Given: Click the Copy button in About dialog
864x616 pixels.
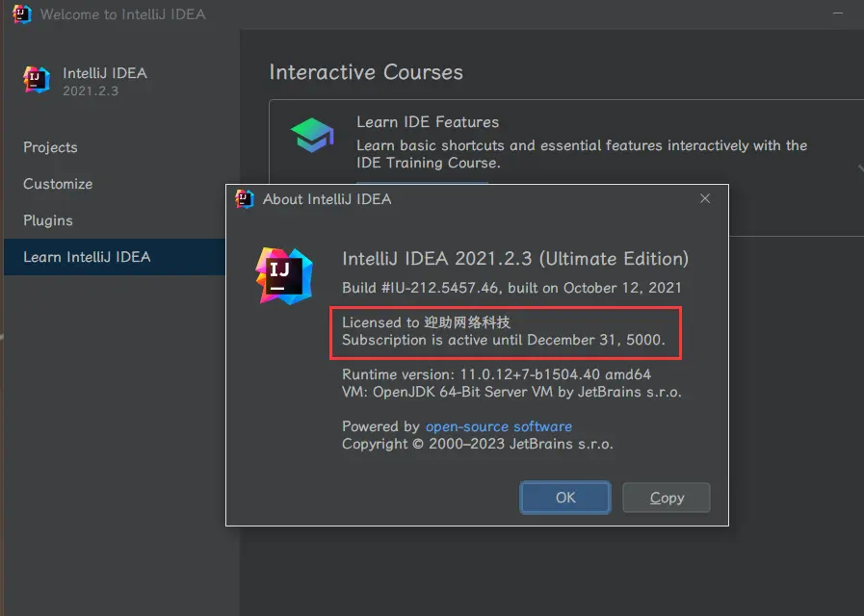Looking at the screenshot, I should 666,498.
